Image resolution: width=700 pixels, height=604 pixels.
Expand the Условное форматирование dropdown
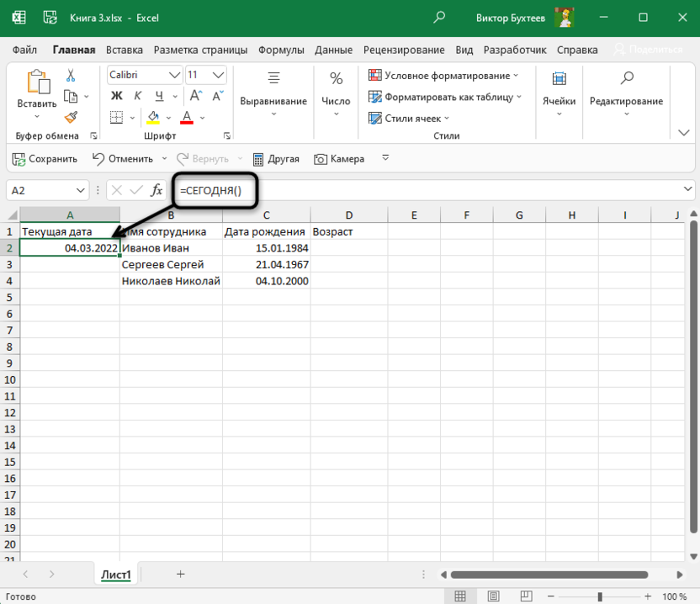[516, 76]
